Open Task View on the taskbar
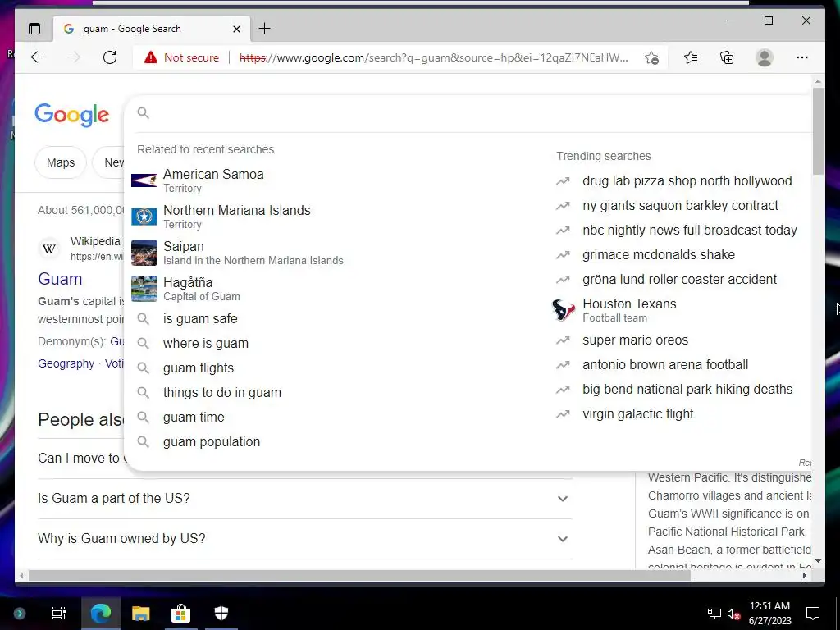 (58, 613)
